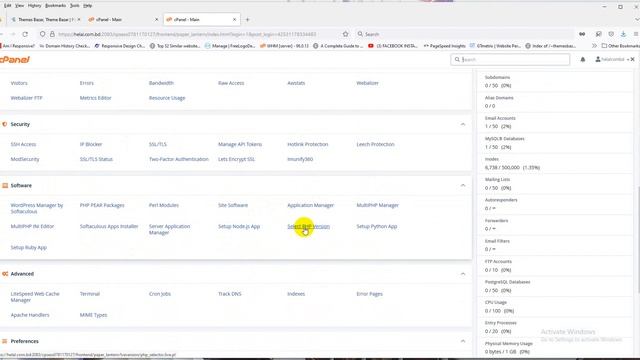The height and width of the screenshot is (360, 640).
Task: Click the Advanced section gear icon
Action: click(5, 274)
